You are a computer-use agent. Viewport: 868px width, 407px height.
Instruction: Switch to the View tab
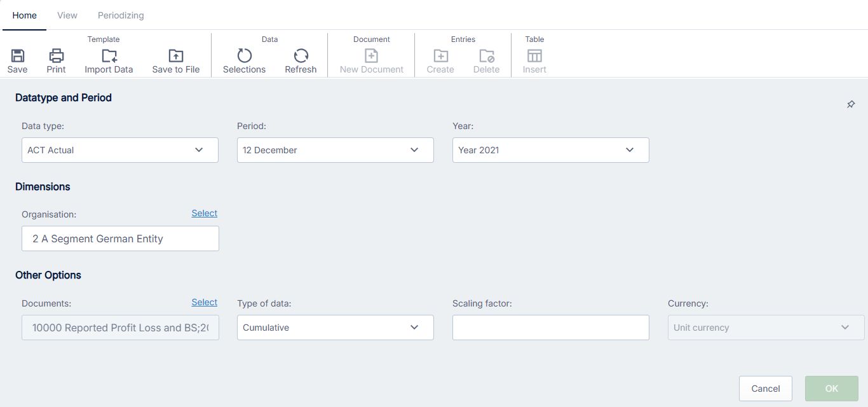pyautogui.click(x=67, y=15)
